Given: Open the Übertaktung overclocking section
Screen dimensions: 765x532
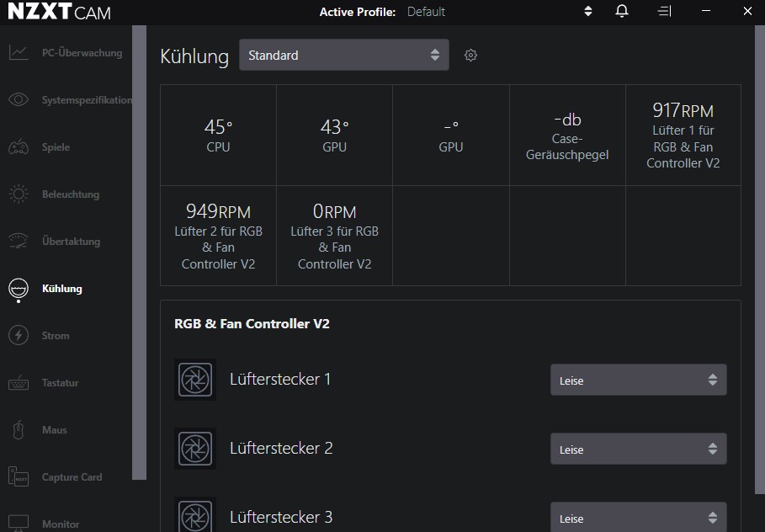Looking at the screenshot, I should [72, 241].
